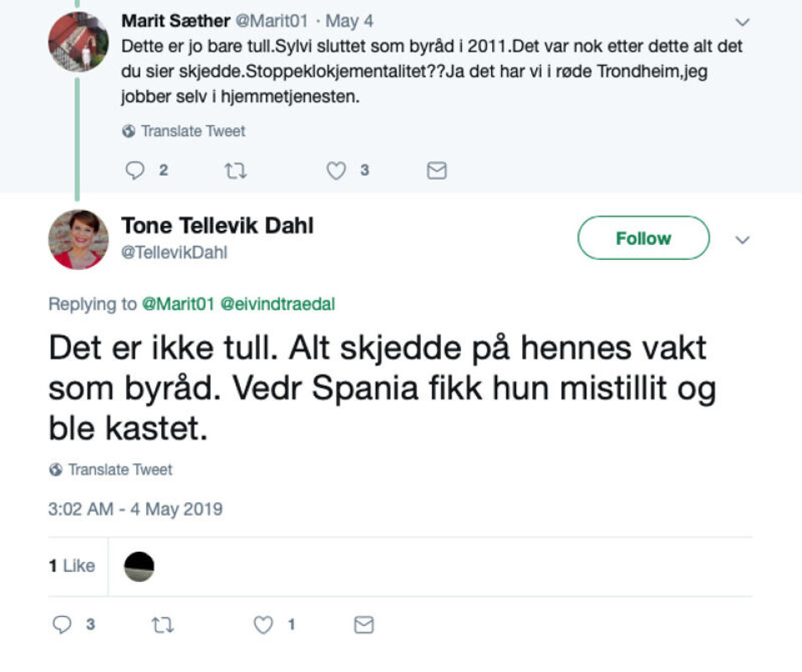The height and width of the screenshot is (672, 802).
Task: Open the @Marit01 mention link
Action: tap(176, 304)
